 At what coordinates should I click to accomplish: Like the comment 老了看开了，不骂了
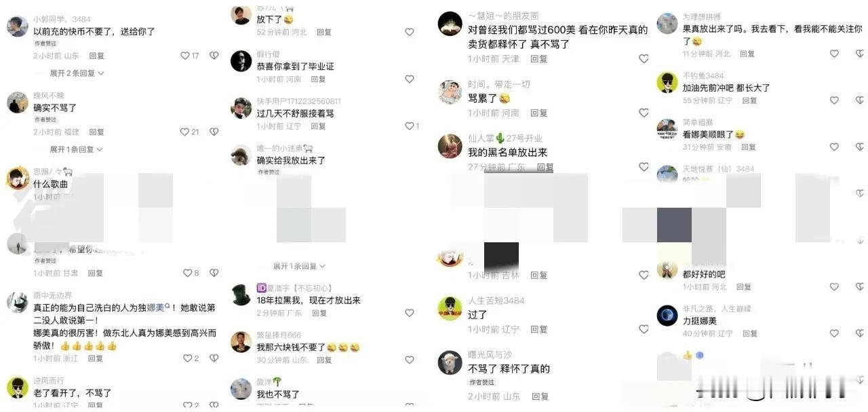[185, 405]
